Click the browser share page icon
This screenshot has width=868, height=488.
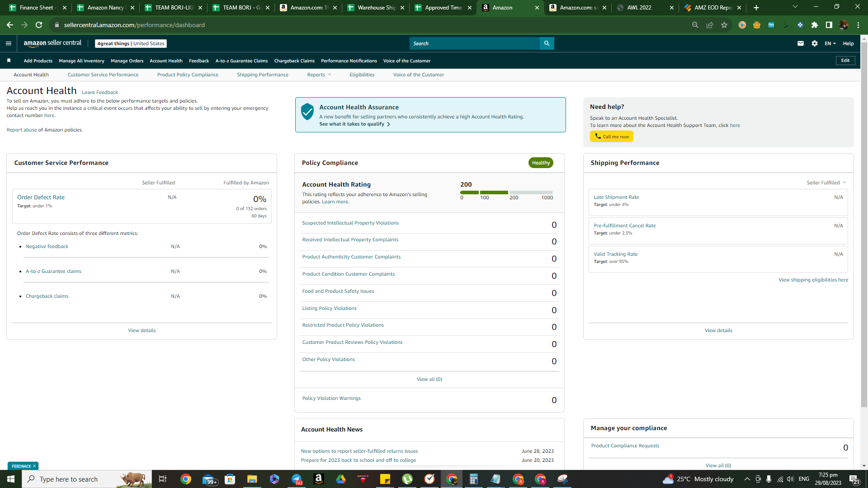pos(710,25)
